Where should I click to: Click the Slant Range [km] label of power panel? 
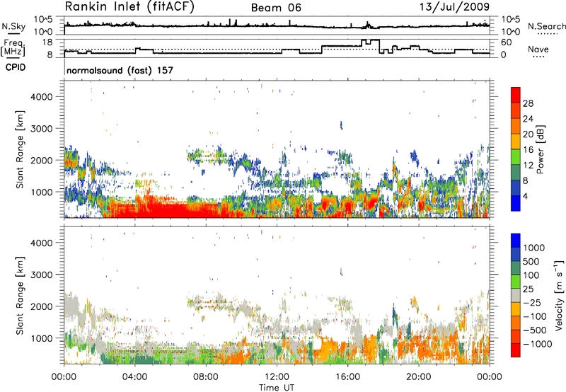click(x=20, y=149)
